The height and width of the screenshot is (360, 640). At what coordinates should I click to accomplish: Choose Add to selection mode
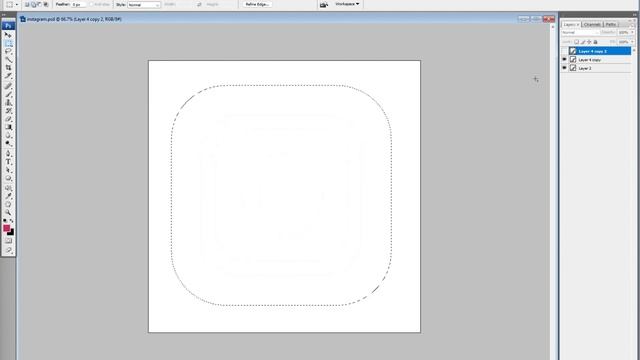33,4
